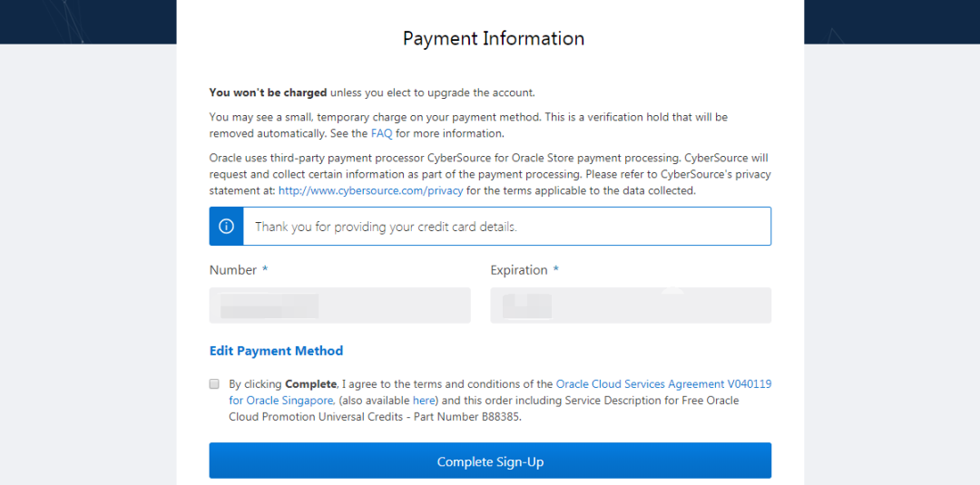Click the Expiration field
Image resolution: width=980 pixels, height=485 pixels.
(x=631, y=306)
